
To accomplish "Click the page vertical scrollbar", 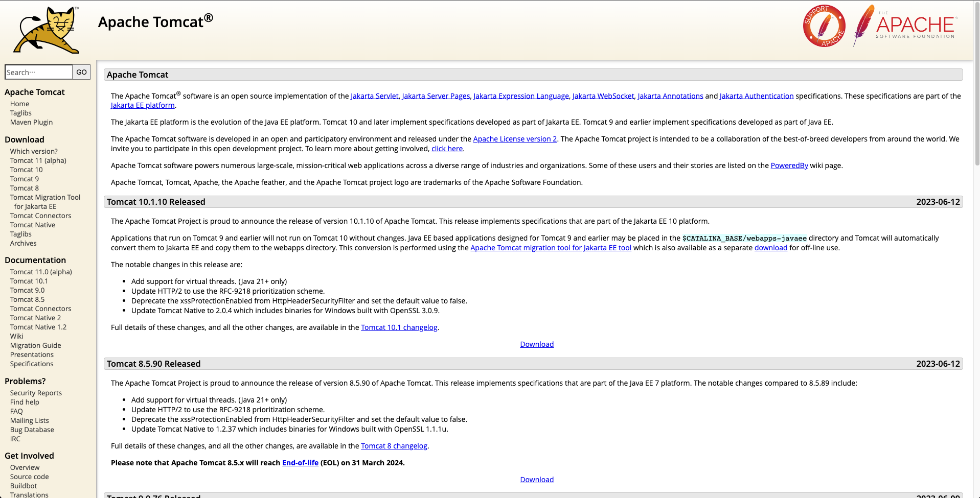I will (977, 84).
